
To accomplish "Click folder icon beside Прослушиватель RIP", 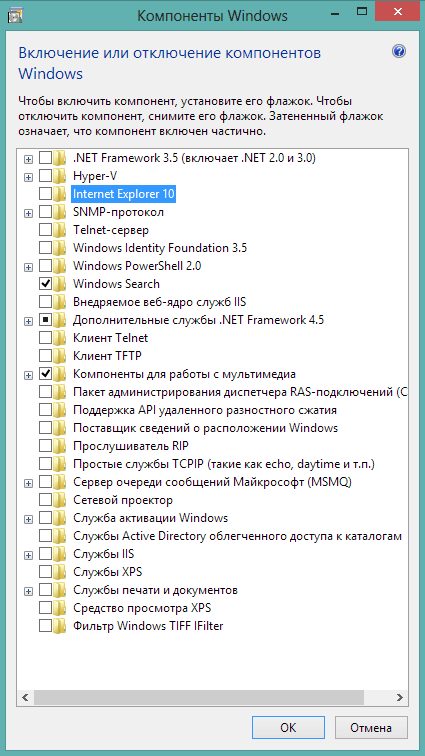I will click(59, 446).
